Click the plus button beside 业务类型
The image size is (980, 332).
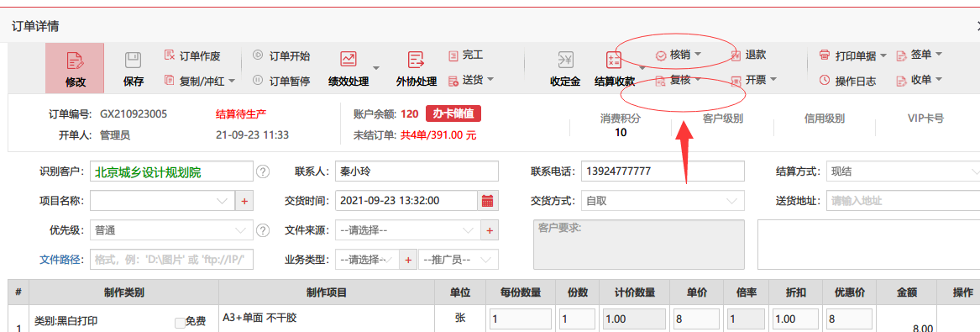pos(409,260)
